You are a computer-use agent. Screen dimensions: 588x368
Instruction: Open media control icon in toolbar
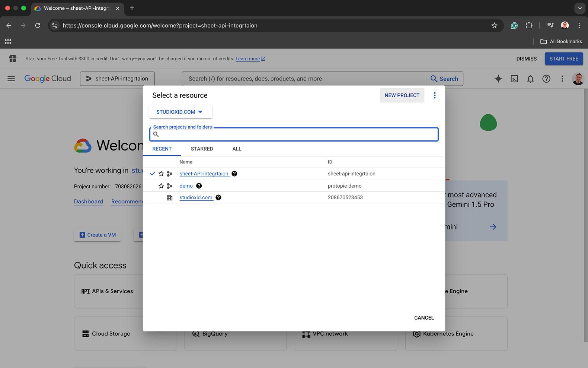(x=550, y=25)
